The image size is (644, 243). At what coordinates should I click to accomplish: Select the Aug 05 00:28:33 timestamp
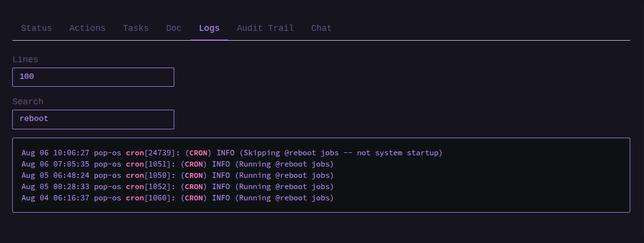pos(55,187)
